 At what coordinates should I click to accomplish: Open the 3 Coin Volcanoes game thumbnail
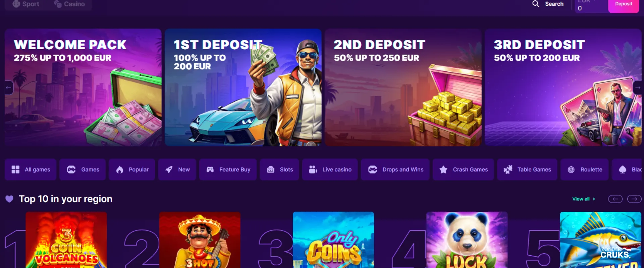(66, 240)
